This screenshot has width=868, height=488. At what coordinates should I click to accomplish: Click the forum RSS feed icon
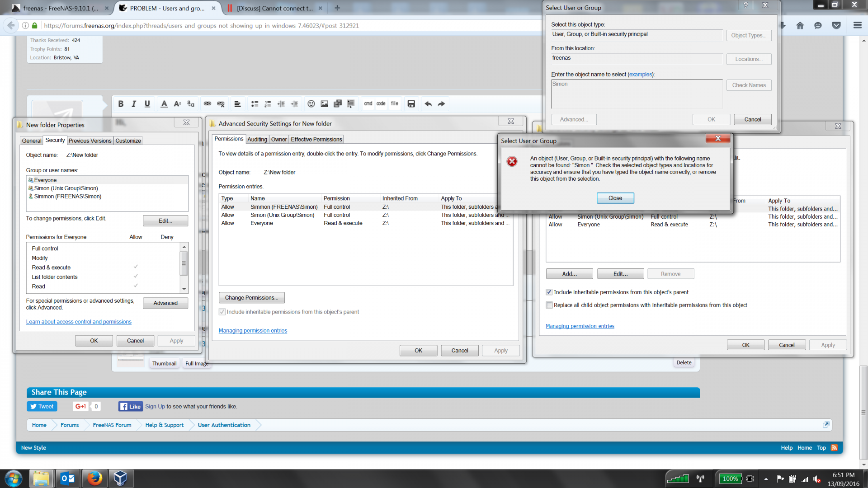(834, 448)
